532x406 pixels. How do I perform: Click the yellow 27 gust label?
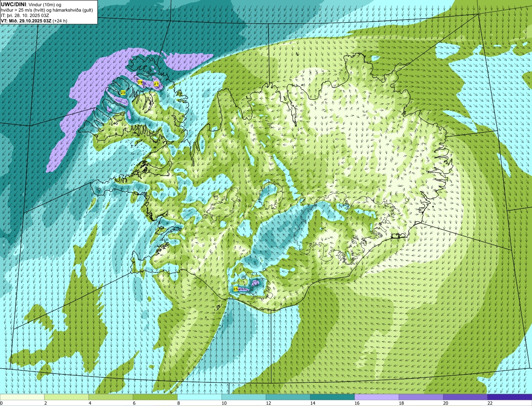pyautogui.click(x=156, y=84)
